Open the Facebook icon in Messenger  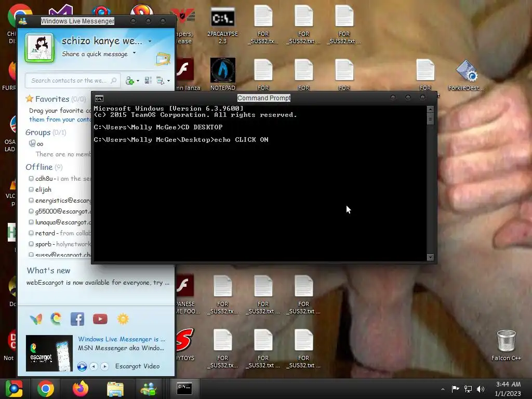[77, 319]
